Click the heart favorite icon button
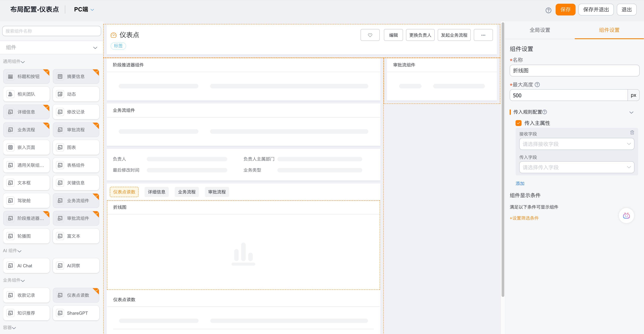The width and height of the screenshot is (644, 334). (370, 35)
